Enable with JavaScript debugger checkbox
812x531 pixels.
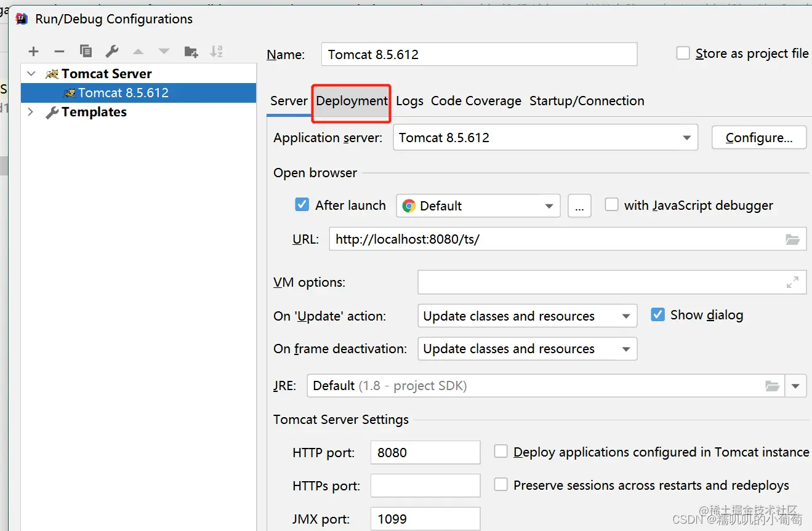tap(611, 205)
